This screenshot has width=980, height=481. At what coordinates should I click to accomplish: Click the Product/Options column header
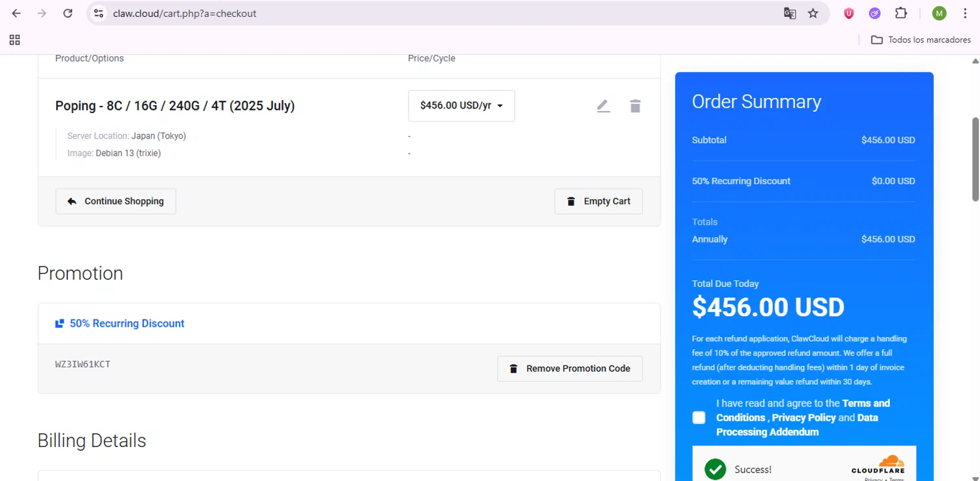point(90,58)
